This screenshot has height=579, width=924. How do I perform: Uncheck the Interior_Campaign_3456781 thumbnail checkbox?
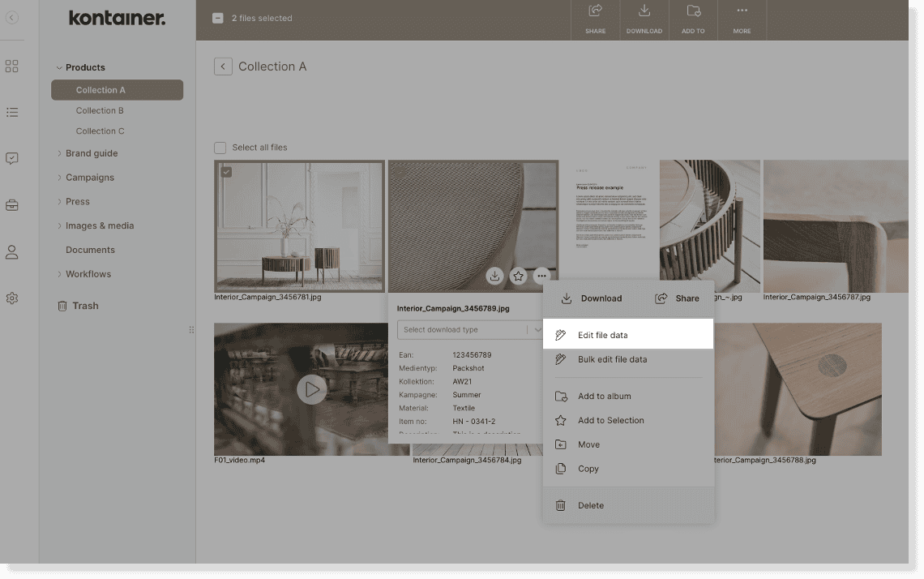pyautogui.click(x=228, y=171)
